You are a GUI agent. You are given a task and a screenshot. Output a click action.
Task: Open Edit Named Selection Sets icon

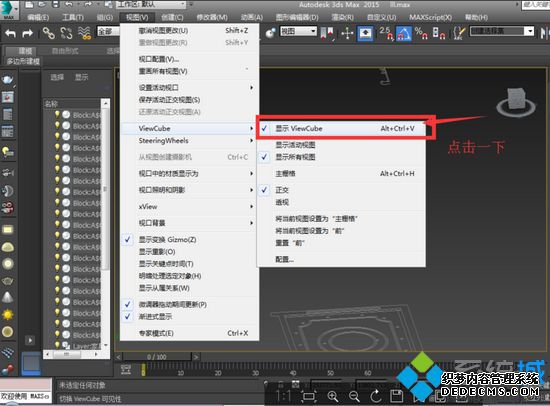pyautogui.click(x=459, y=33)
